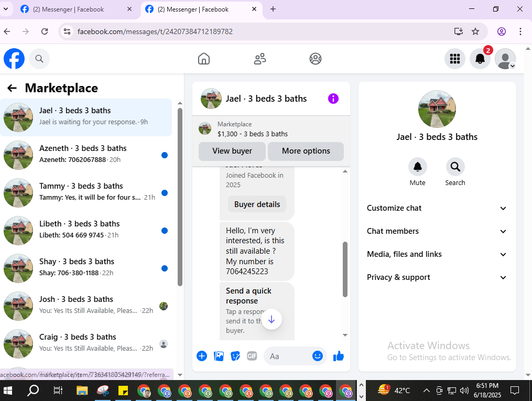Attach a photo using the image icon

(x=219, y=356)
